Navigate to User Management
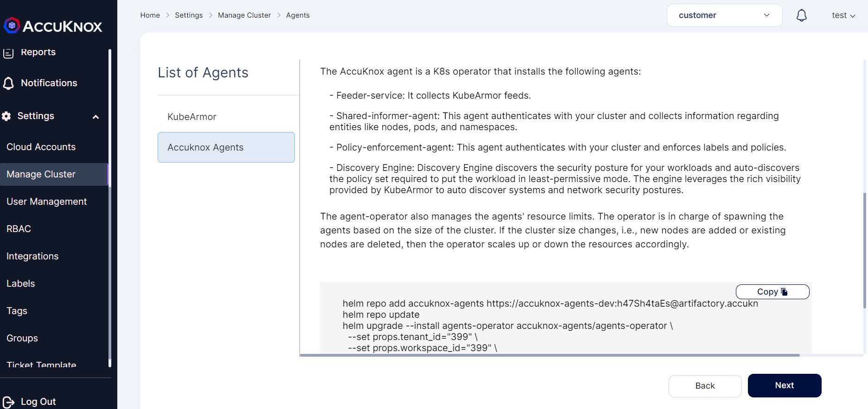The image size is (868, 409). coord(46,201)
